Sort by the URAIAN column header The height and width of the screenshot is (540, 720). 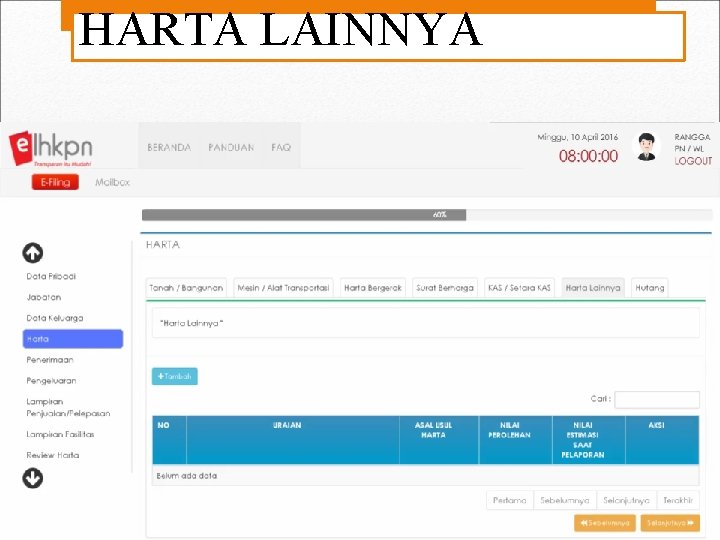[293, 440]
